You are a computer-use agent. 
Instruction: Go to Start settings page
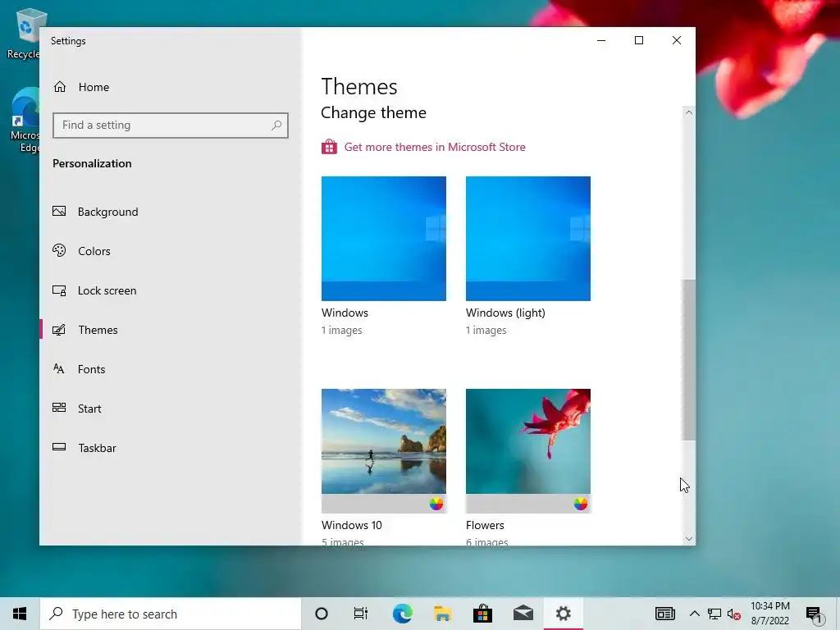89,409
